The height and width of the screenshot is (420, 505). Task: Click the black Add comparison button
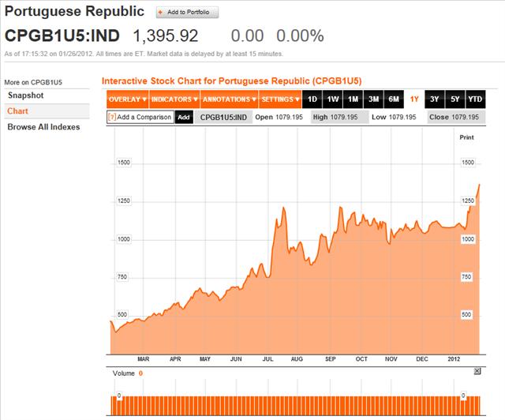[x=184, y=117]
